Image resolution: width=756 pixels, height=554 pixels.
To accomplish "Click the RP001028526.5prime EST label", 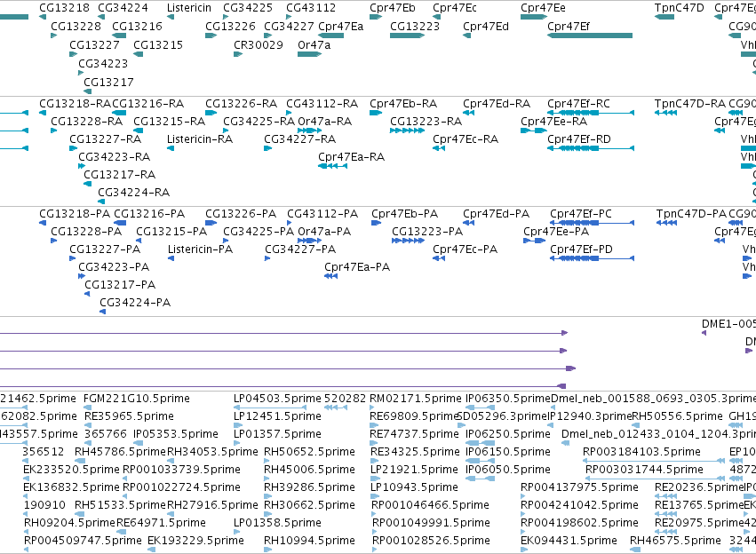I will (431, 542).
